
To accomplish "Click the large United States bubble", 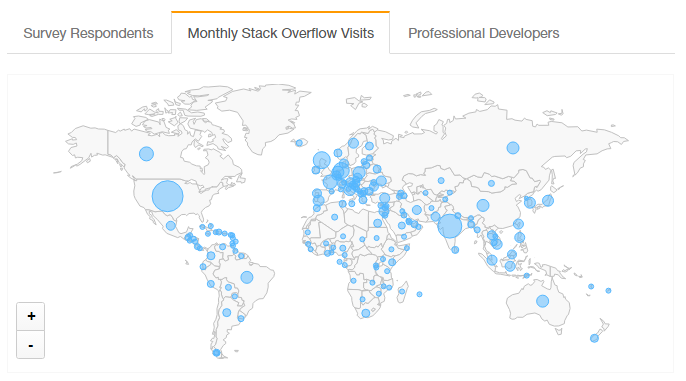I will 168,196.
